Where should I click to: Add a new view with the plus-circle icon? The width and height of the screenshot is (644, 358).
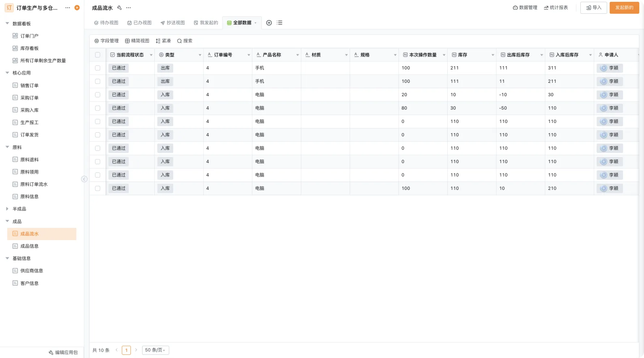[x=269, y=23]
